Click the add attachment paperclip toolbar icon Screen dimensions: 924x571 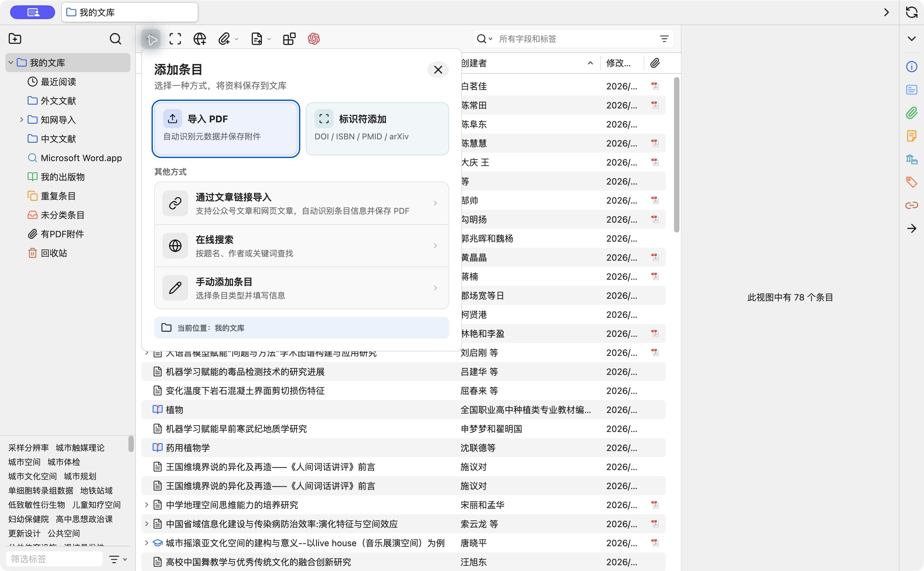pos(224,39)
